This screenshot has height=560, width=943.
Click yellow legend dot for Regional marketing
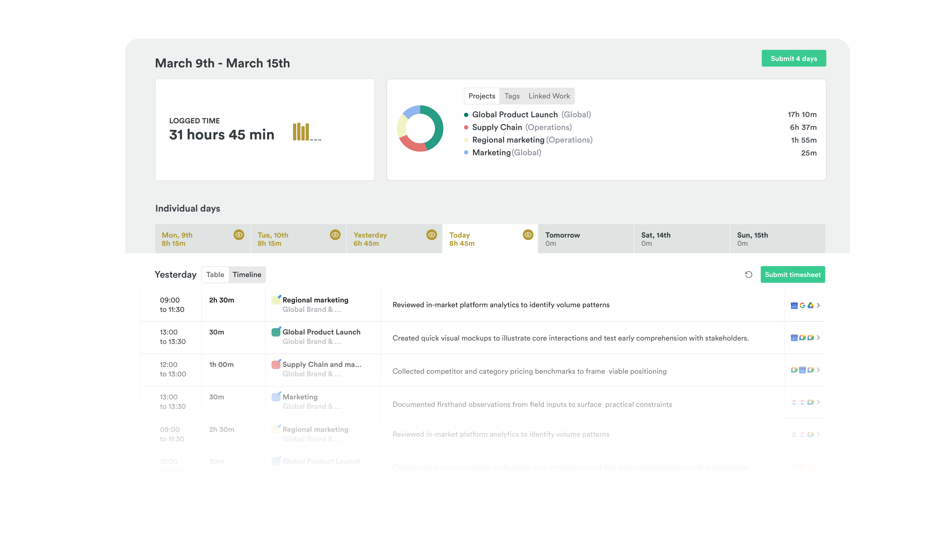click(466, 140)
